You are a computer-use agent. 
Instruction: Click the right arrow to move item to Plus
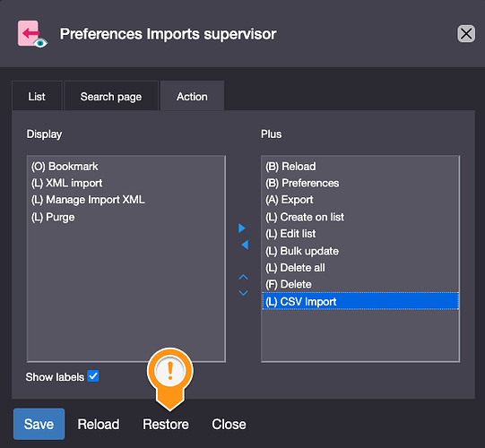(x=242, y=228)
